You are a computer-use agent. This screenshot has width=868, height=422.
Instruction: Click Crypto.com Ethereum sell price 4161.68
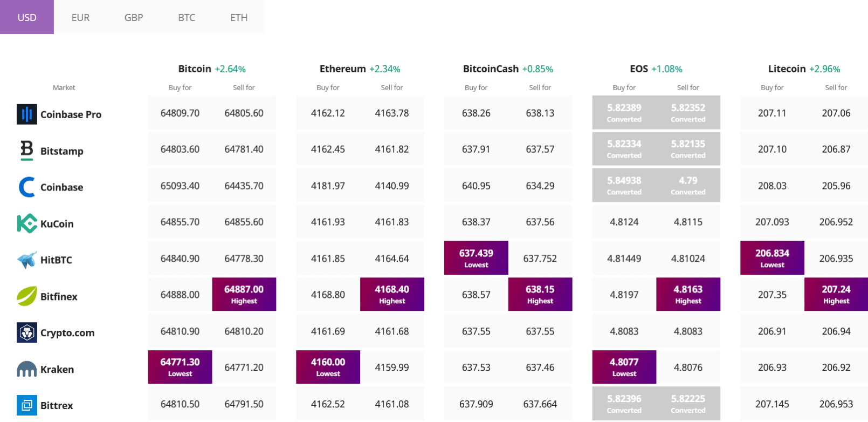[x=392, y=331]
